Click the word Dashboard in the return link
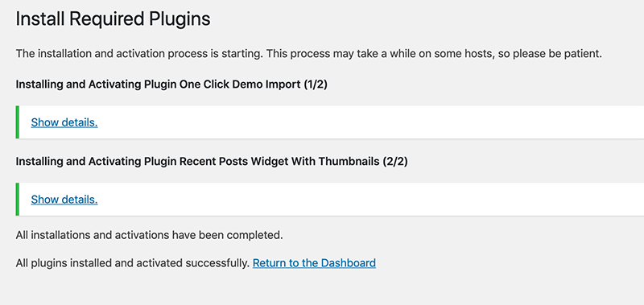 click(x=349, y=262)
